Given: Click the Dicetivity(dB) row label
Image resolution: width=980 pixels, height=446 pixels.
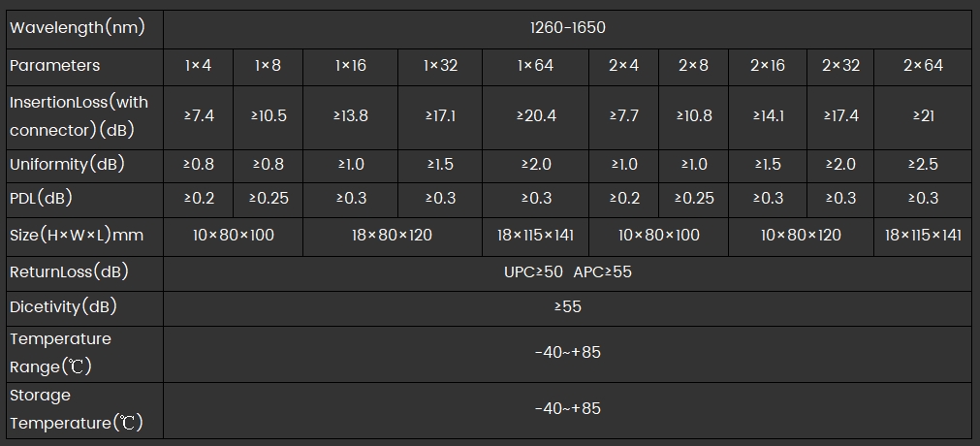Looking at the screenshot, I should (x=84, y=308).
